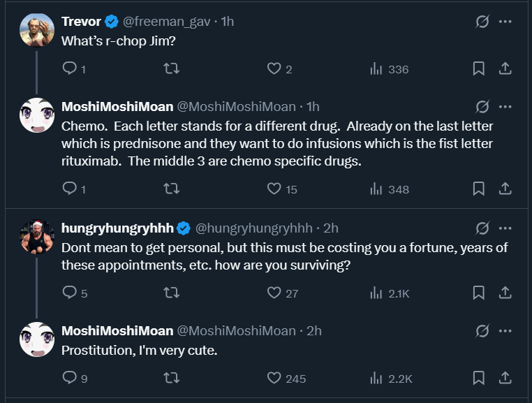View analytics on Trevor's tweet showing 336
Image resolution: width=532 pixels, height=403 pixels.
point(376,68)
